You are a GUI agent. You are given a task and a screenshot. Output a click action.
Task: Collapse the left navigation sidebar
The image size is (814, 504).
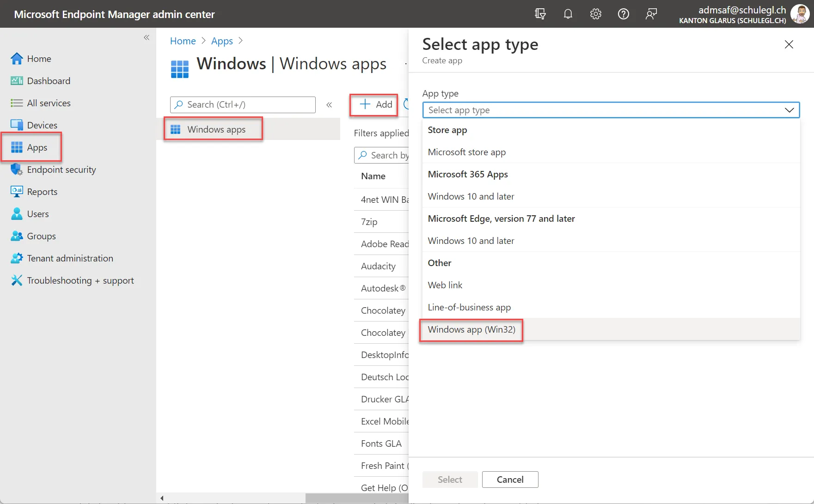pos(147,37)
